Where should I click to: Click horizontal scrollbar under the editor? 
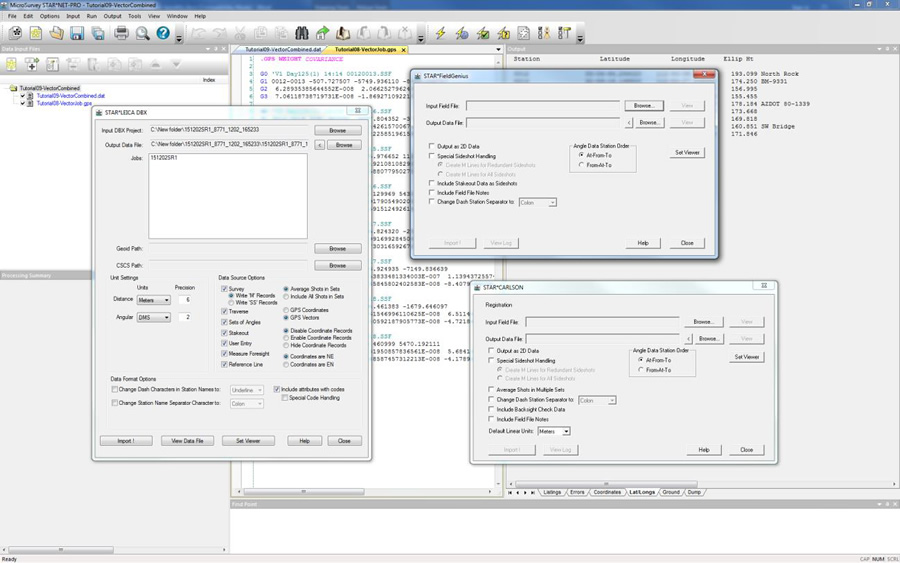304,492
